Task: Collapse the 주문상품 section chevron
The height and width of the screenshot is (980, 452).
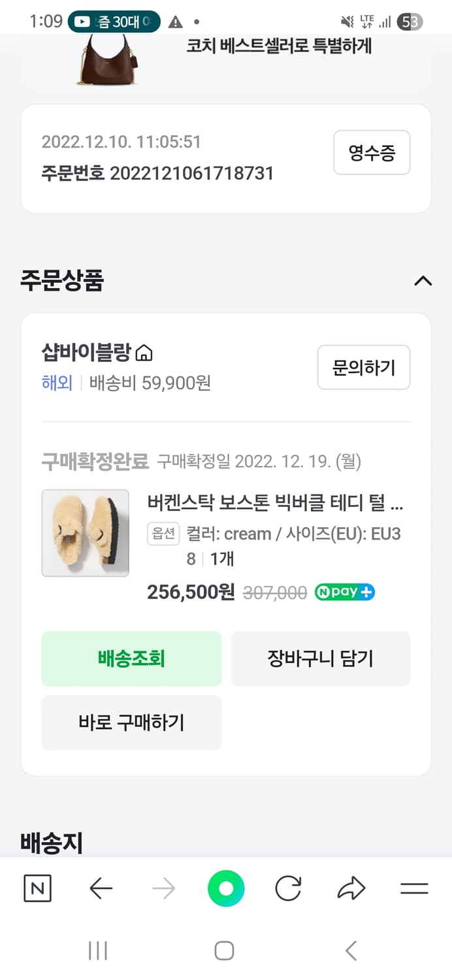Action: pos(423,281)
